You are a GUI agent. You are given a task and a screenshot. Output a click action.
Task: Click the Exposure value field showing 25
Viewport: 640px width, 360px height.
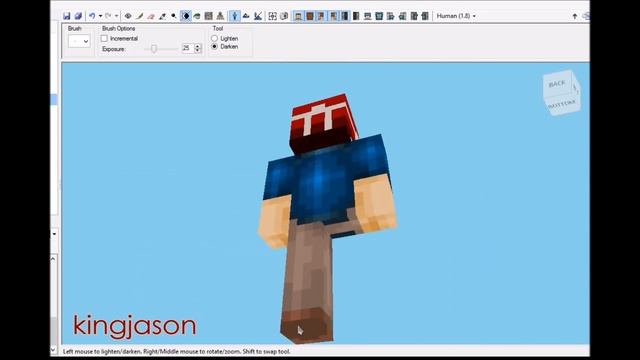(187, 48)
